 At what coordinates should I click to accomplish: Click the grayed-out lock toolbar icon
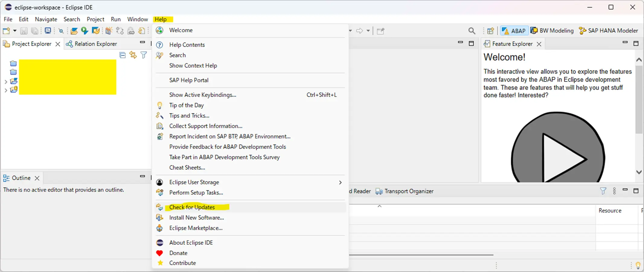point(131,31)
